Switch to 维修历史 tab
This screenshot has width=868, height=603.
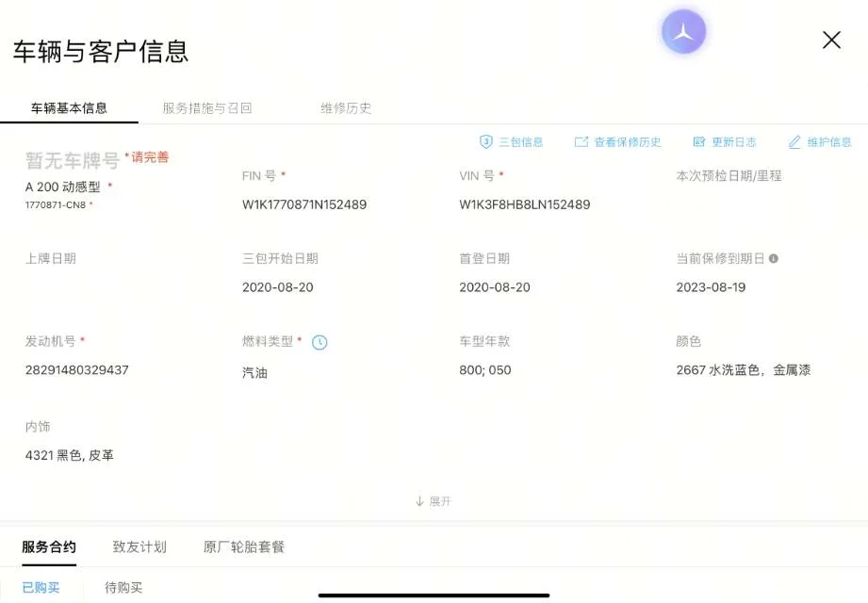(346, 107)
